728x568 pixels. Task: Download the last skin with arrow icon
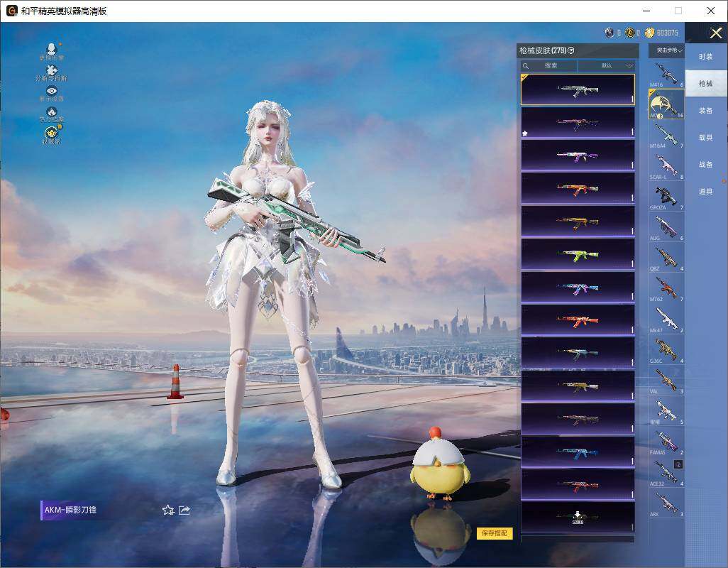[x=578, y=518]
